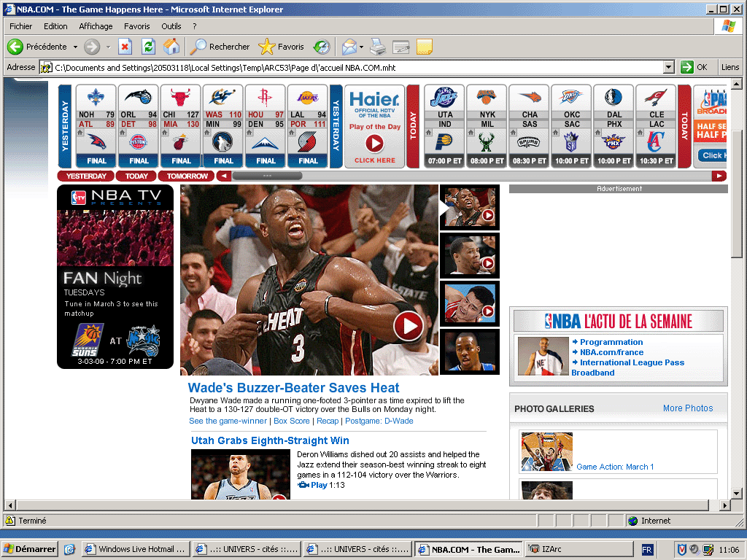Viewport: 747px width, 560px height.
Task: Click Haier Play of the Day play button
Action: coord(374,144)
